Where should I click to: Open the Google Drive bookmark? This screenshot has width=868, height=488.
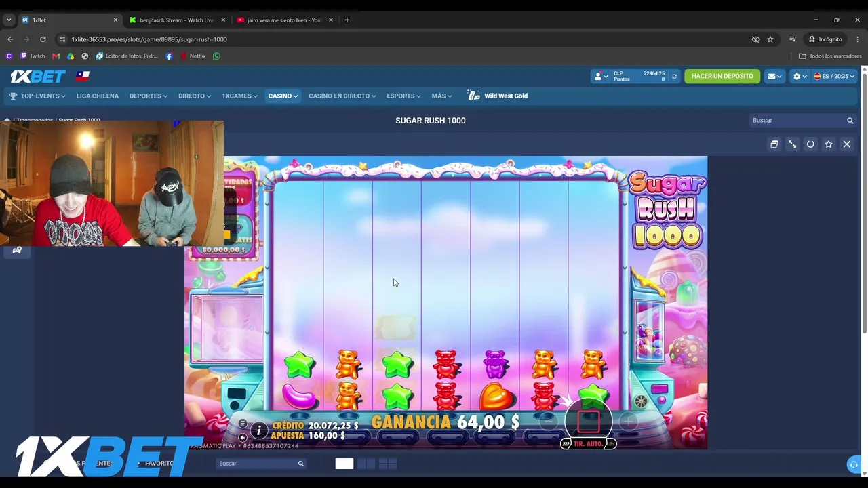[71, 56]
